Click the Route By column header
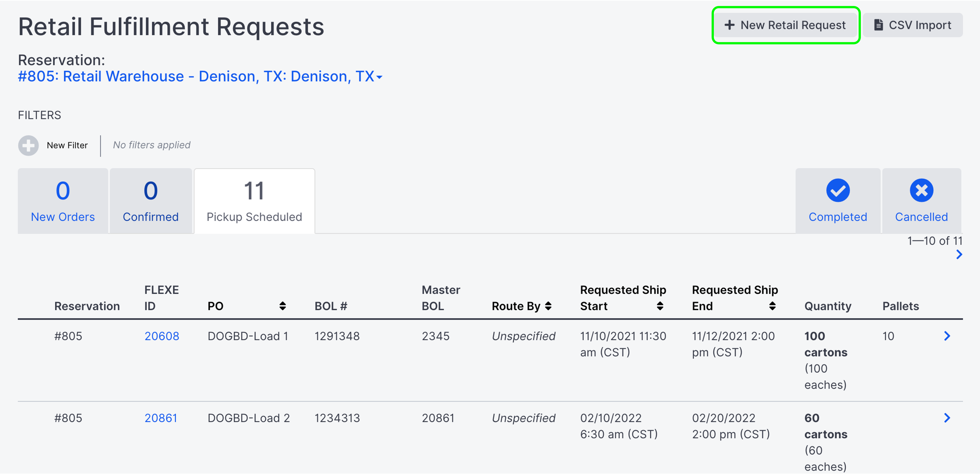Image resolution: width=980 pixels, height=474 pixels. (x=515, y=306)
